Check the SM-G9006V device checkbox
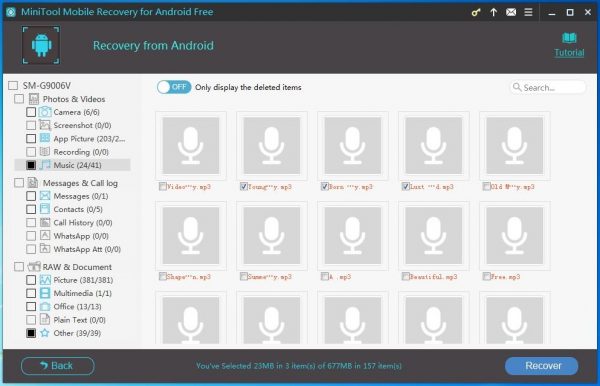The image size is (600, 386). (x=13, y=85)
